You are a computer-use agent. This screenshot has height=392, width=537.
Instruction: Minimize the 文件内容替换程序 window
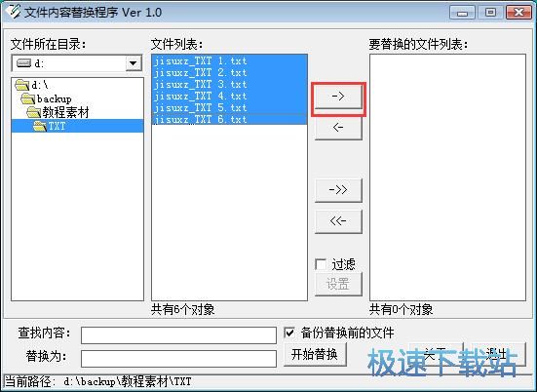[462, 13]
